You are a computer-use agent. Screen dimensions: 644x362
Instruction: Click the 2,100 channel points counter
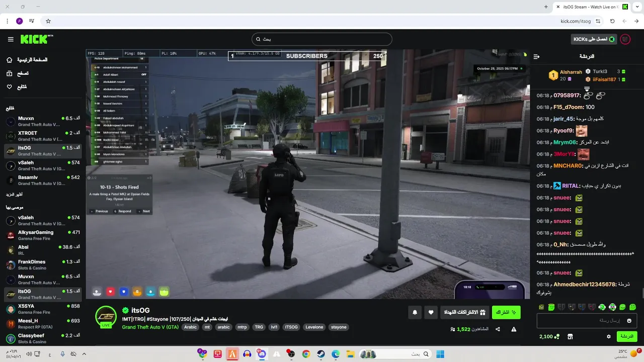coord(549,336)
